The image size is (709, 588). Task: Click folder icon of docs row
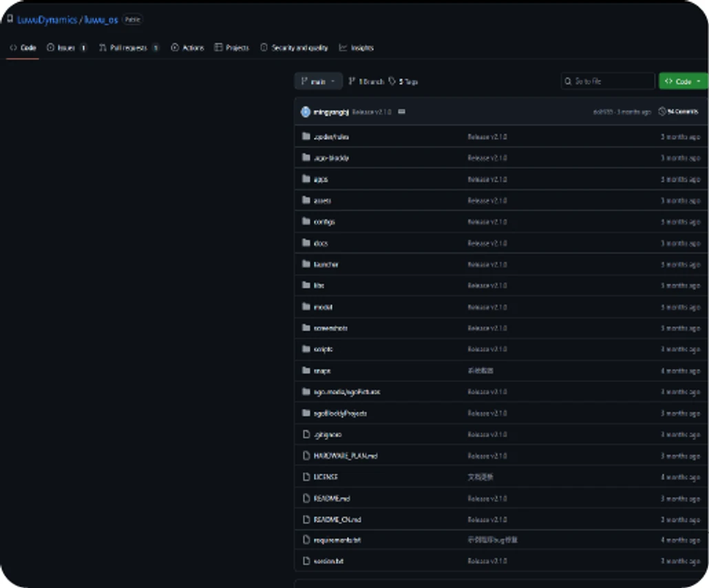[306, 242]
